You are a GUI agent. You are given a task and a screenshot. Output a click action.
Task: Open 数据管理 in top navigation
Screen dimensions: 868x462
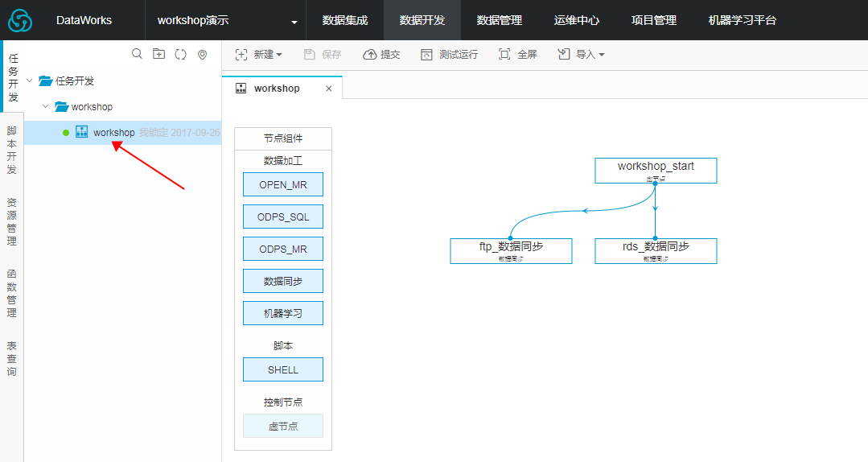pos(500,20)
